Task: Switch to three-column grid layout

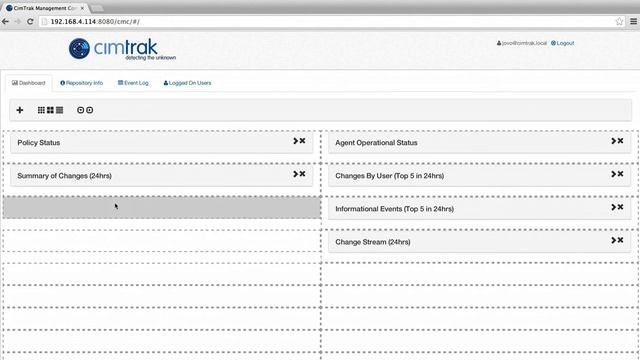Action: pyautogui.click(x=41, y=110)
